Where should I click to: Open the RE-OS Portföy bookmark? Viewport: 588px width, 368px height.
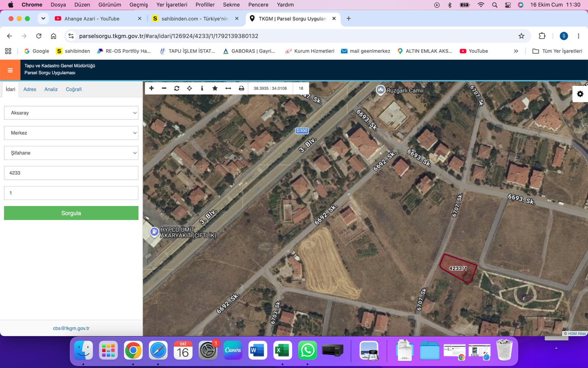click(124, 51)
